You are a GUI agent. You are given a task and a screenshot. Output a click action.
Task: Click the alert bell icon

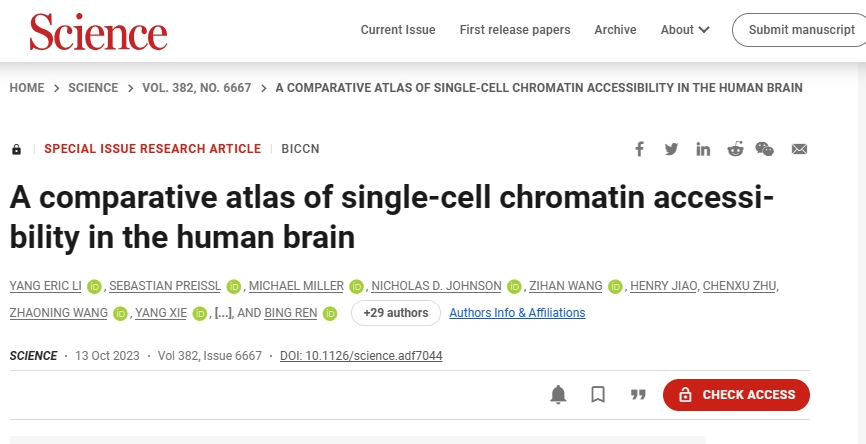click(x=559, y=395)
